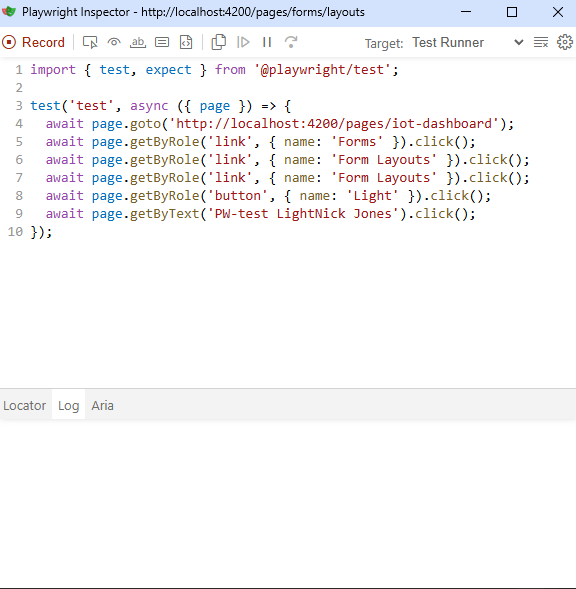The width and height of the screenshot is (576, 589).
Task: Select the Assert visibility eye icon
Action: [x=114, y=42]
